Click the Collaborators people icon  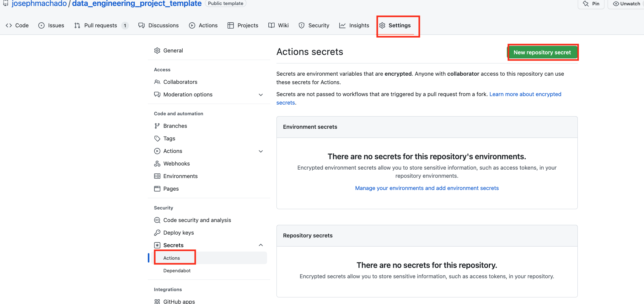click(157, 82)
